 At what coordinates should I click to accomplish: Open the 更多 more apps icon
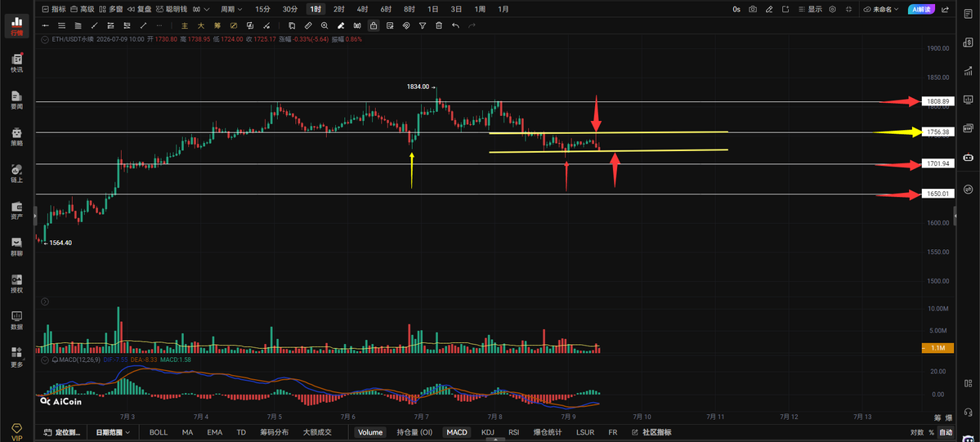tap(17, 357)
